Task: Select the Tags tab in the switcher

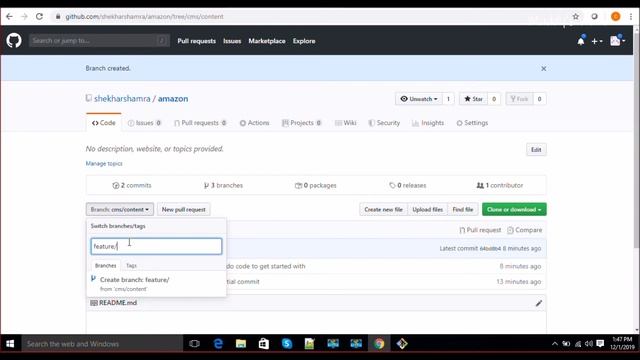Action: pos(131,266)
